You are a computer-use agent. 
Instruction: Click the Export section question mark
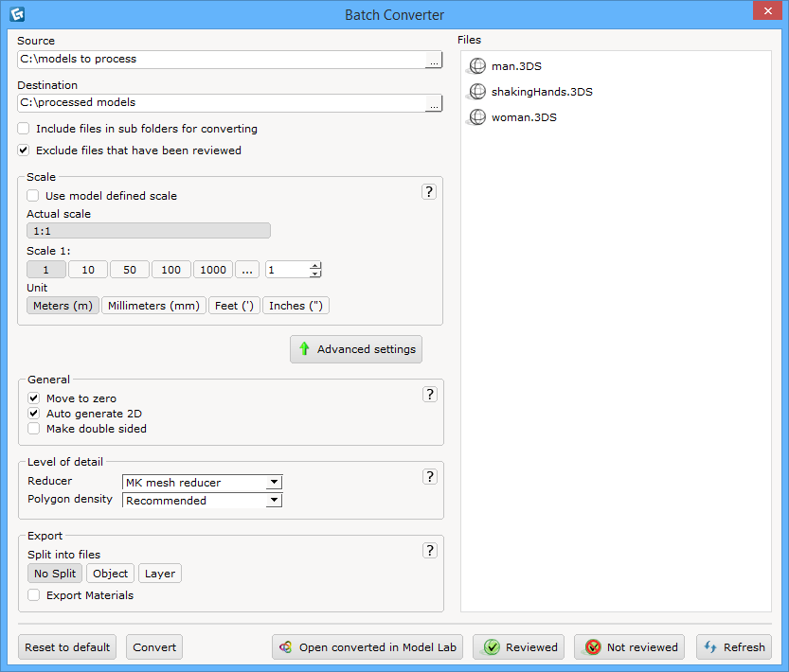click(429, 550)
